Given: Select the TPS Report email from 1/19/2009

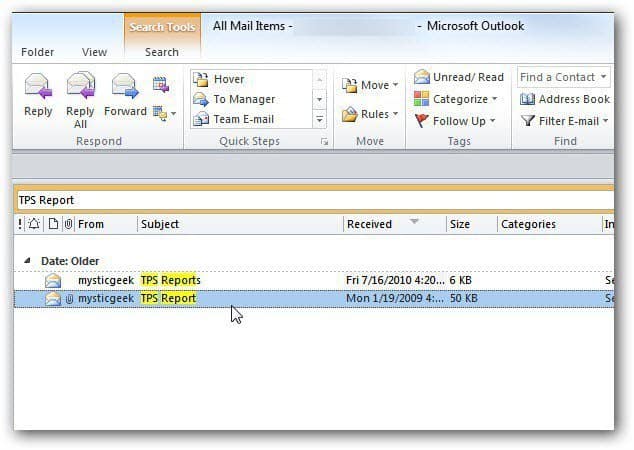Looking at the screenshot, I should coord(314,299).
